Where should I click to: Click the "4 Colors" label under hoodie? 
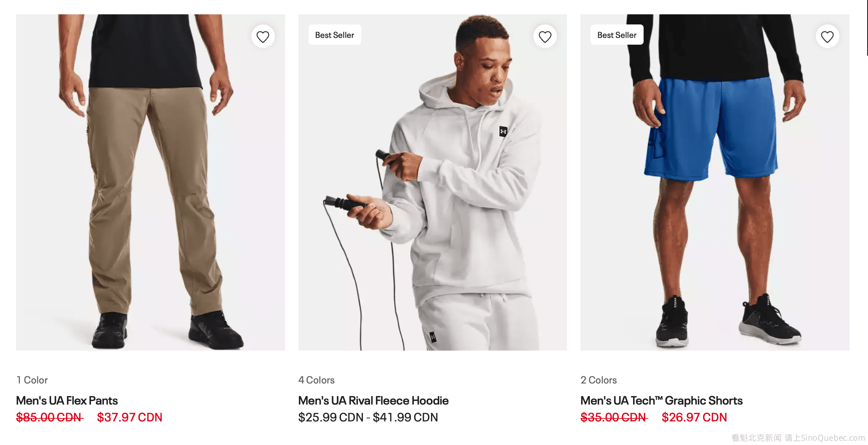click(x=316, y=380)
